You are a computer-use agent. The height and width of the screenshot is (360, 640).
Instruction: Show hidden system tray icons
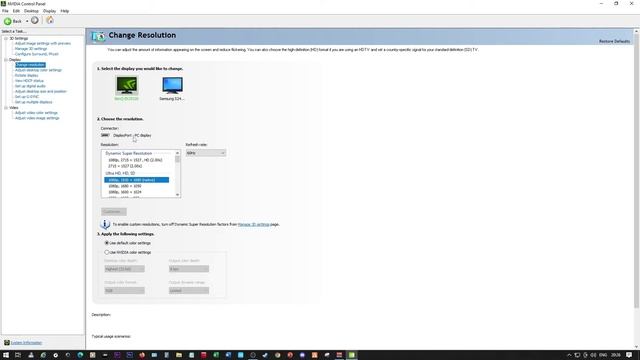click(x=569, y=355)
